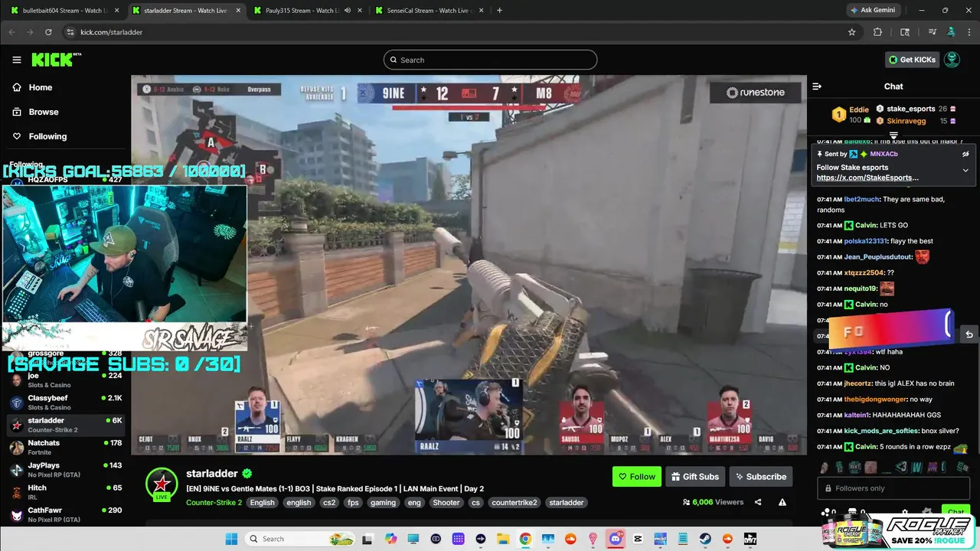The height and width of the screenshot is (551, 980).
Task: Click the reply arrow on highlighted chat message
Action: (x=969, y=334)
